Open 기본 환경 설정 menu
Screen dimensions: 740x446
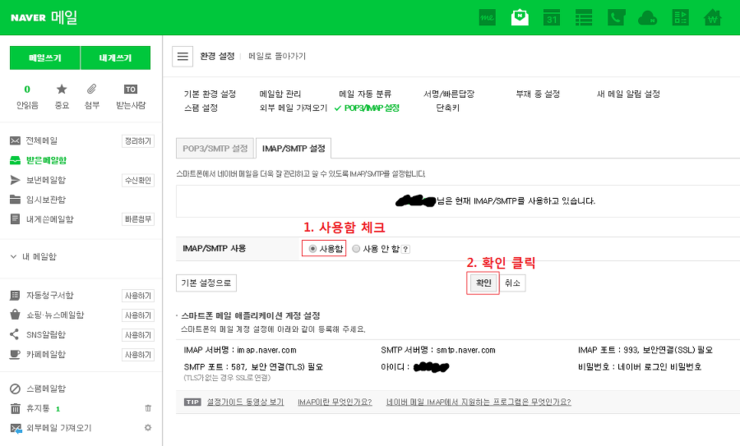coord(210,94)
